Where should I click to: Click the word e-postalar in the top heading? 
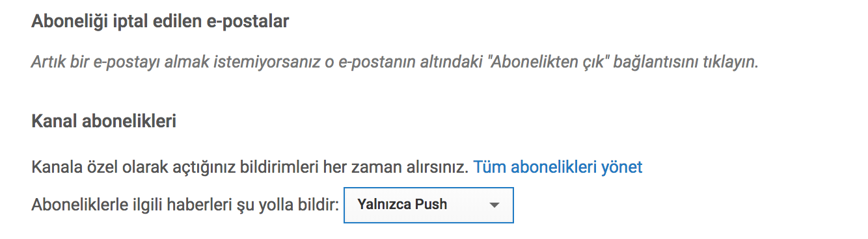tap(254, 21)
